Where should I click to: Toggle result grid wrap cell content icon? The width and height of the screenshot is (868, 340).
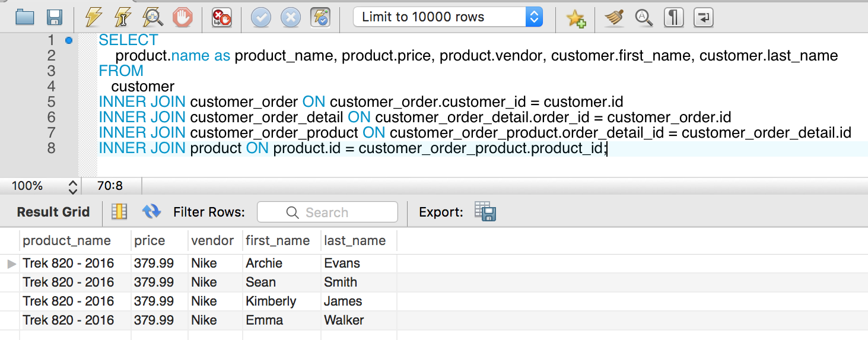(x=119, y=211)
